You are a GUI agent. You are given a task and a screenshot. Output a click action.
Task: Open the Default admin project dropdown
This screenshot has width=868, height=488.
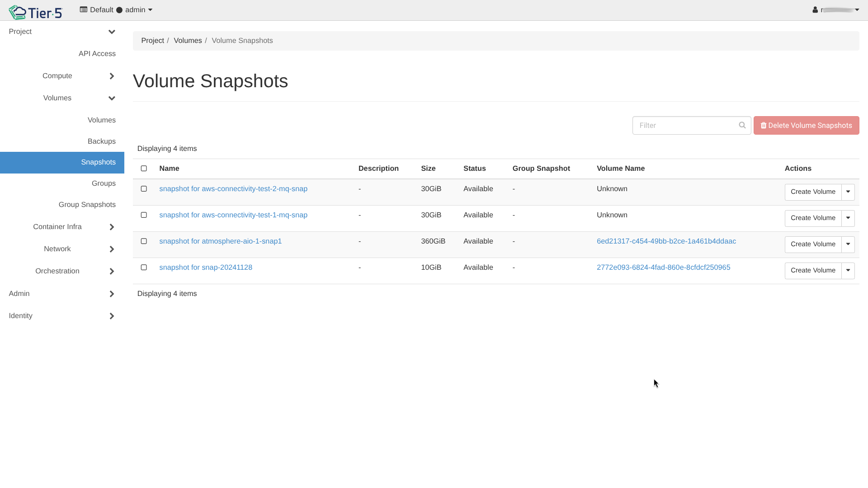coord(116,10)
